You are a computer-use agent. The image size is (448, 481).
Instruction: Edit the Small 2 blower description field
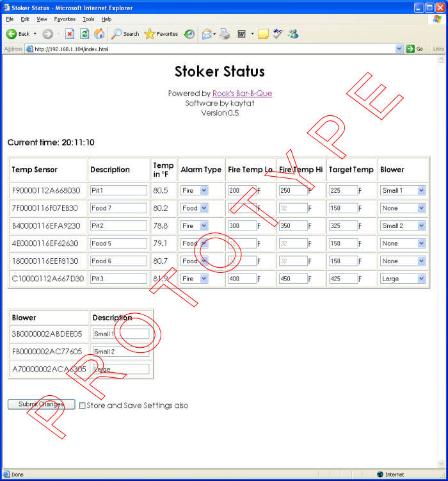(x=121, y=352)
